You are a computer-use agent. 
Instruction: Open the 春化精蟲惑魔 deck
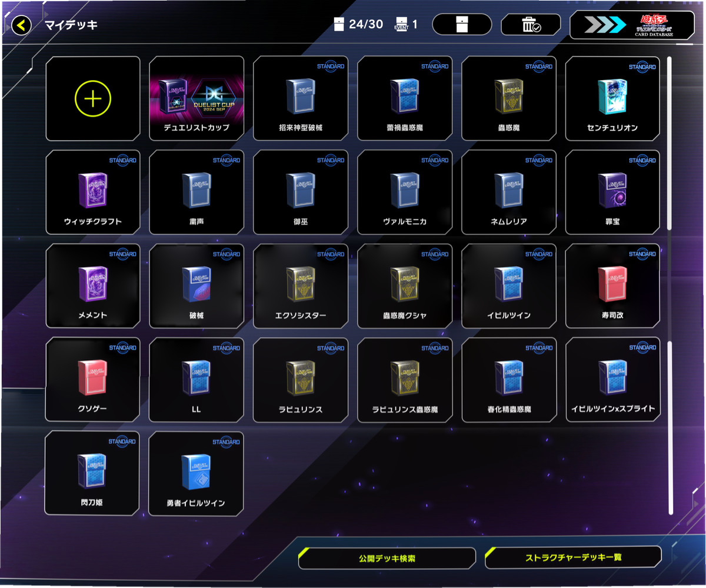point(509,380)
